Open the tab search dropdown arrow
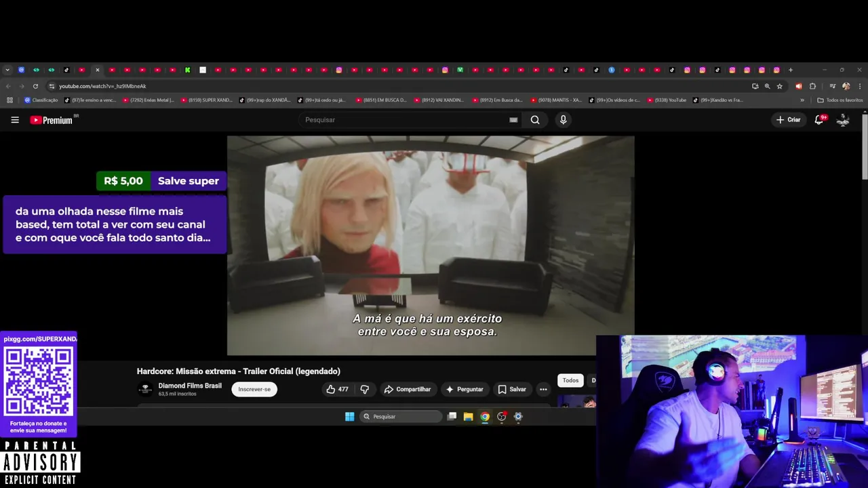The image size is (868, 488). pos(7,70)
